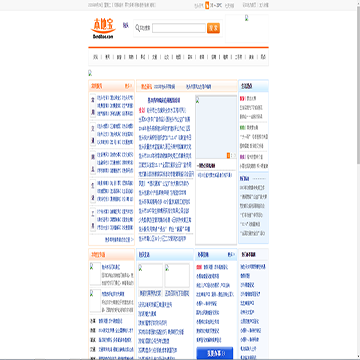The width and height of the screenshot is (360, 360).
Task: Click the broken image icon below the navigation bar
Action: pyautogui.click(x=90, y=73)
